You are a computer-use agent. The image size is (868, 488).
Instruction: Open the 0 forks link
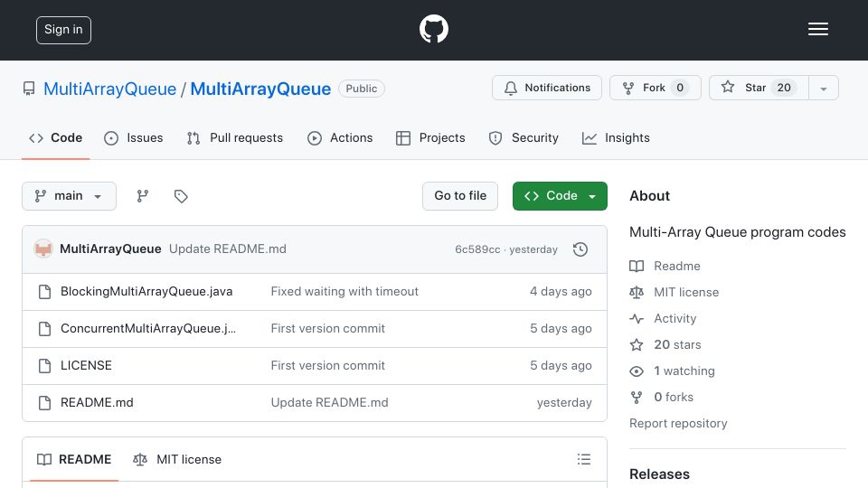pyautogui.click(x=674, y=398)
